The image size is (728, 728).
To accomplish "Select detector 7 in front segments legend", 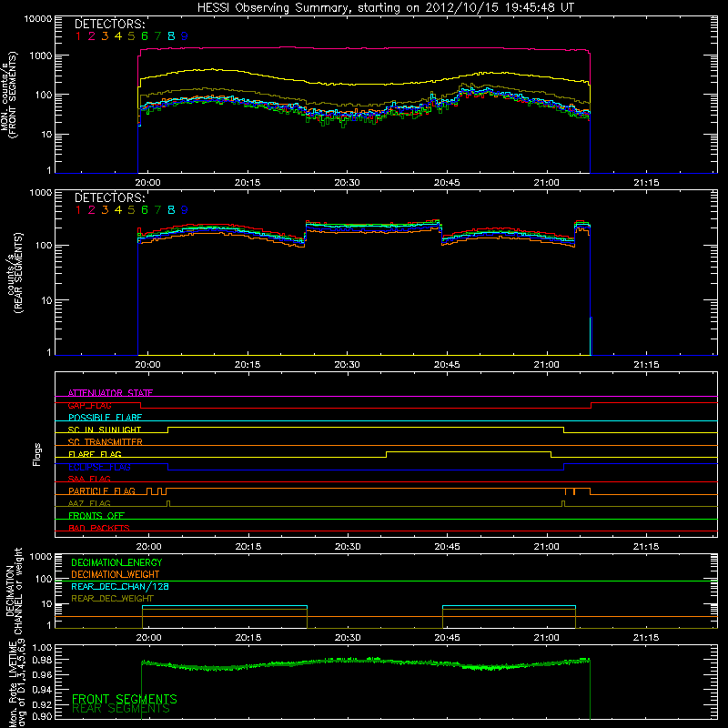I will (157, 36).
